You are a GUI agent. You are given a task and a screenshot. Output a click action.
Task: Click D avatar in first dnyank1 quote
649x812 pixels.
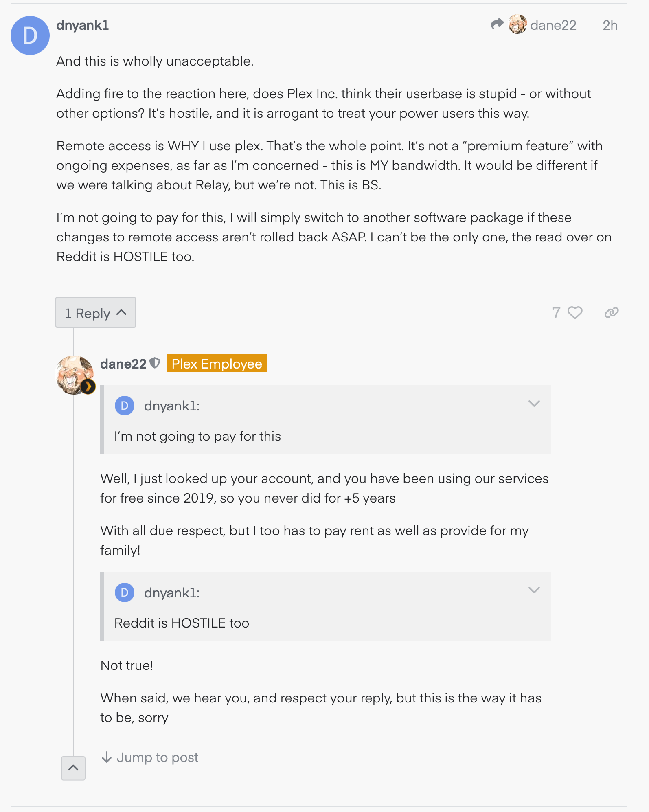pos(125,406)
